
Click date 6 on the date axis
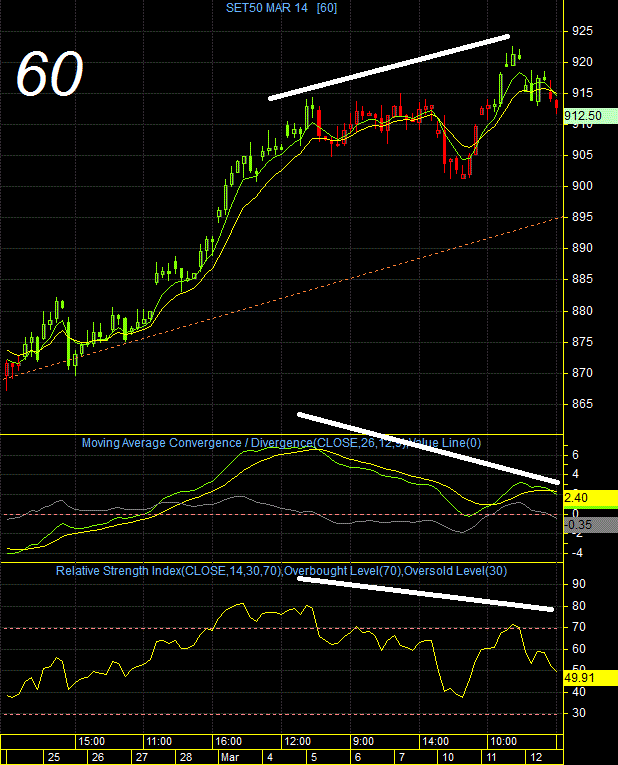coord(358,757)
